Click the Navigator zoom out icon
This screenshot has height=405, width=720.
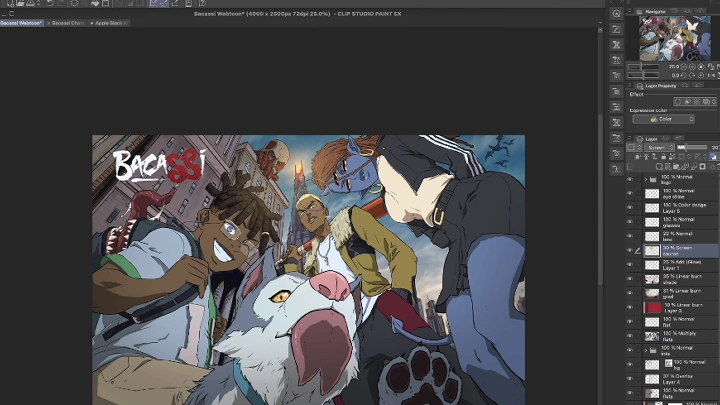(x=684, y=67)
